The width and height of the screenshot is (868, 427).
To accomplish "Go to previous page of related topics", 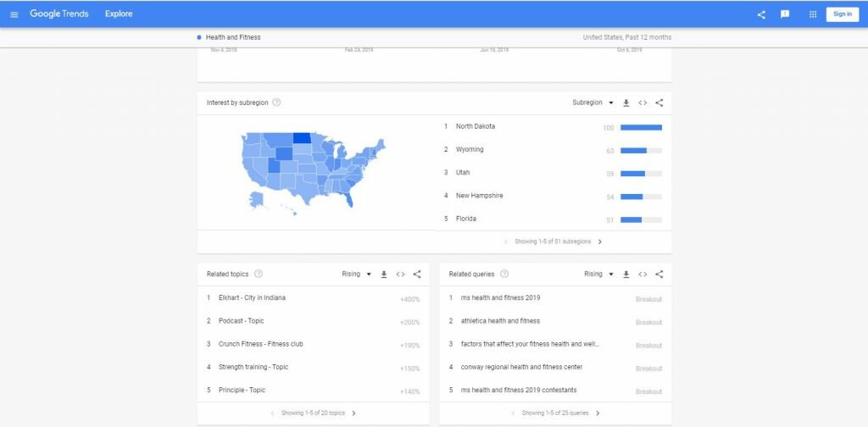I will click(x=272, y=413).
